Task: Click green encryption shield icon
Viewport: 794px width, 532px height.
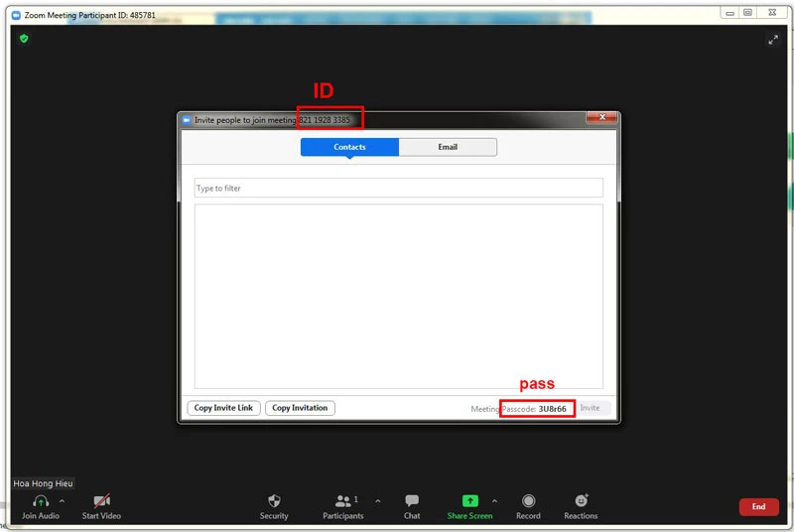Action: pyautogui.click(x=24, y=39)
